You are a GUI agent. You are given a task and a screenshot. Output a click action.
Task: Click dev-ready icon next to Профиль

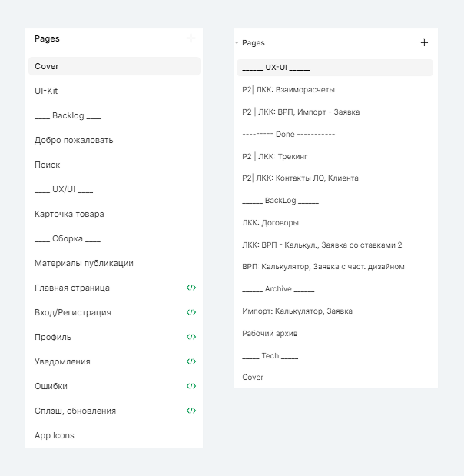(x=191, y=337)
